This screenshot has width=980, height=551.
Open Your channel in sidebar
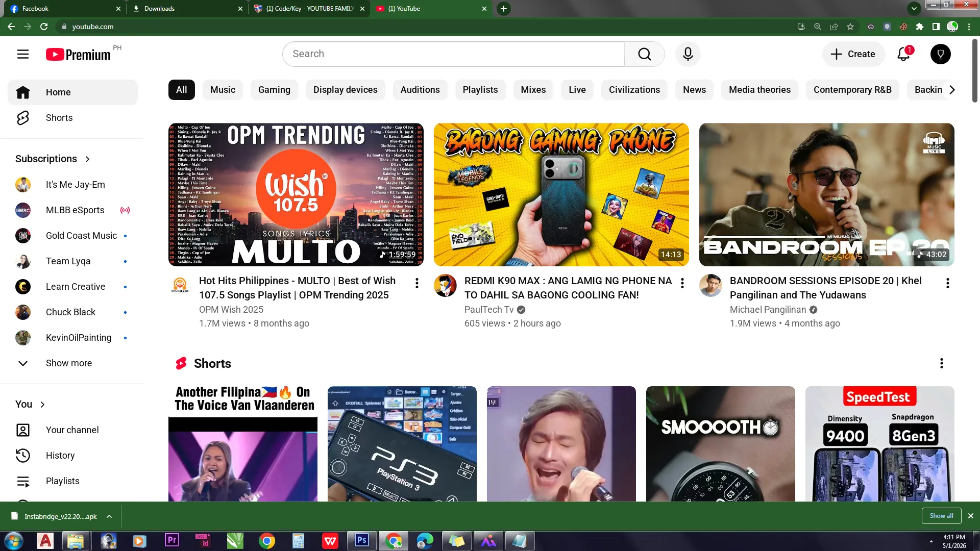pos(72,430)
